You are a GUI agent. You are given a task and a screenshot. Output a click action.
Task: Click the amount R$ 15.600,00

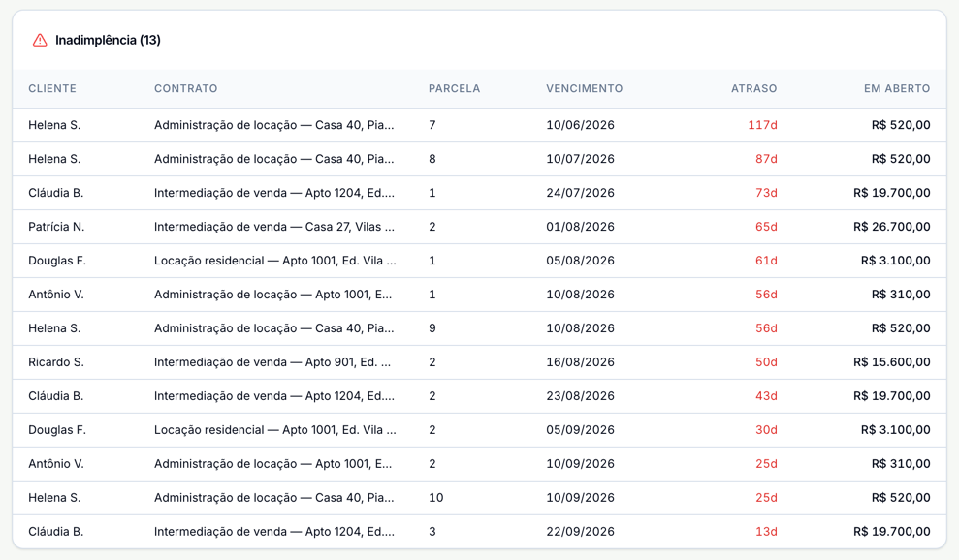[x=892, y=362]
